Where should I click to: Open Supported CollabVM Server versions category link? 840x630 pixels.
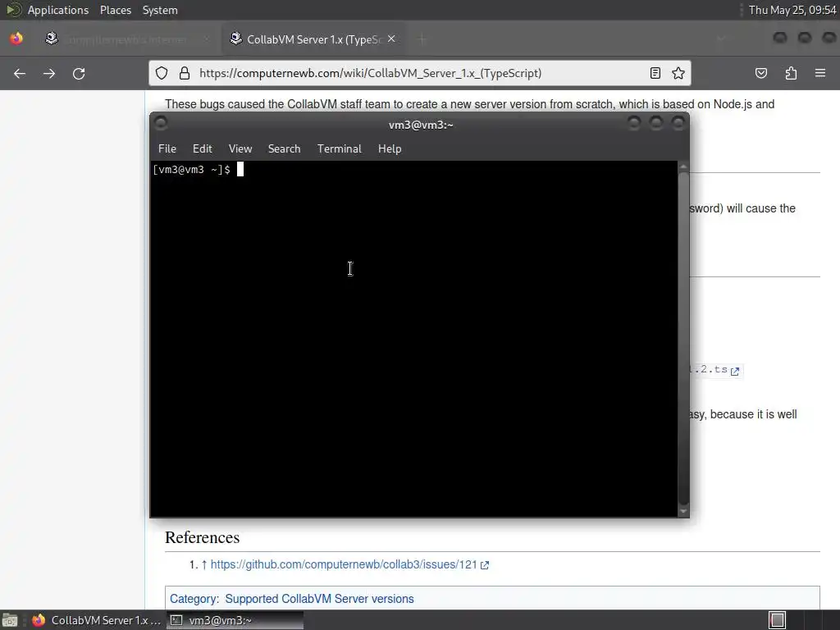click(319, 599)
